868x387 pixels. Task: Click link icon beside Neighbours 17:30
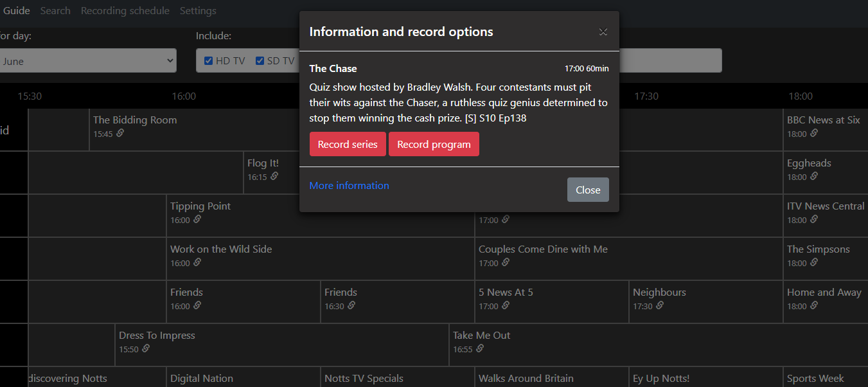coord(660,306)
